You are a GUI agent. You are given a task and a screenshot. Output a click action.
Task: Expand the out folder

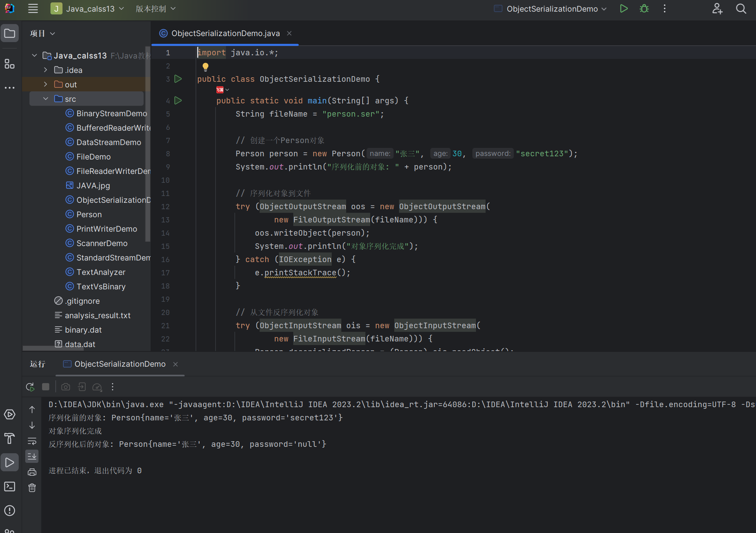tap(46, 84)
